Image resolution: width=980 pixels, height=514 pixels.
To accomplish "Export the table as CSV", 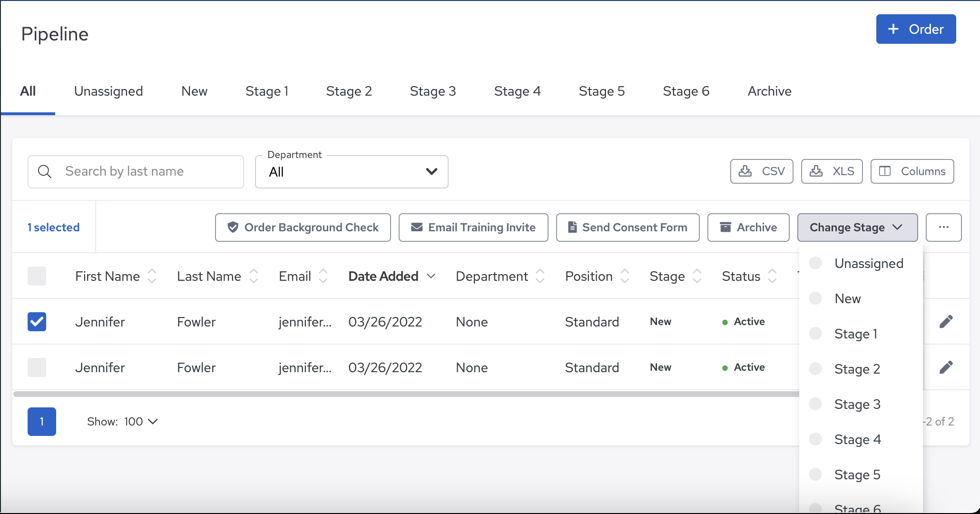I will coord(762,171).
